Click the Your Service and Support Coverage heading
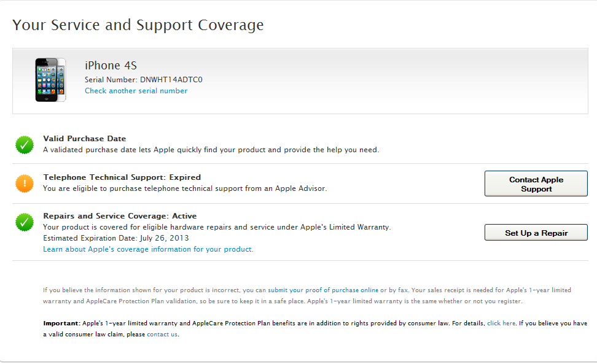Viewport: 597px width, 364px height. (x=138, y=25)
